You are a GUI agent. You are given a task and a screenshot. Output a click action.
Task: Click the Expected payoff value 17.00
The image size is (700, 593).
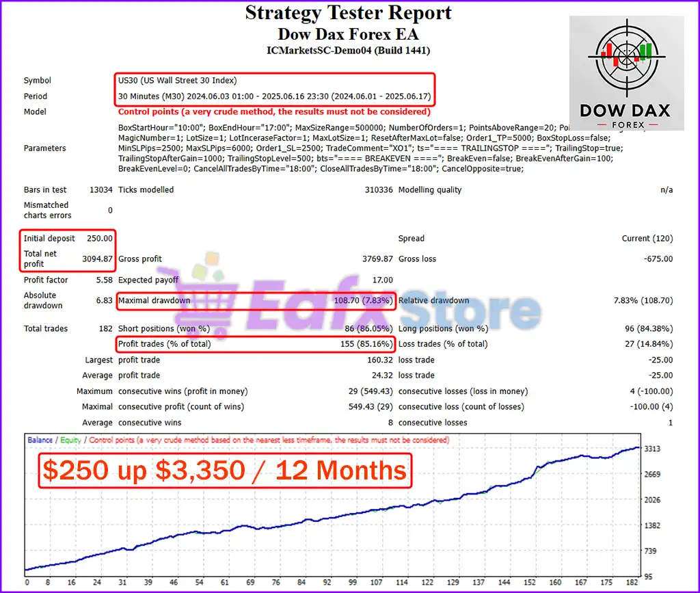coord(383,280)
